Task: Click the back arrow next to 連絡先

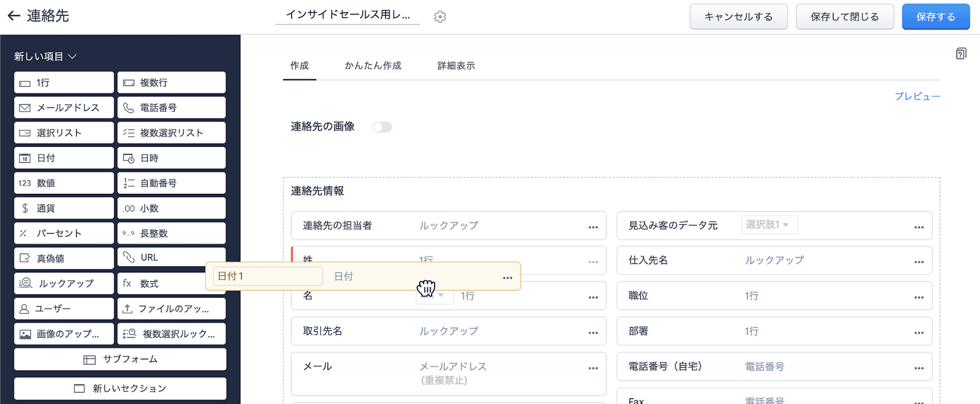Action: point(14,16)
